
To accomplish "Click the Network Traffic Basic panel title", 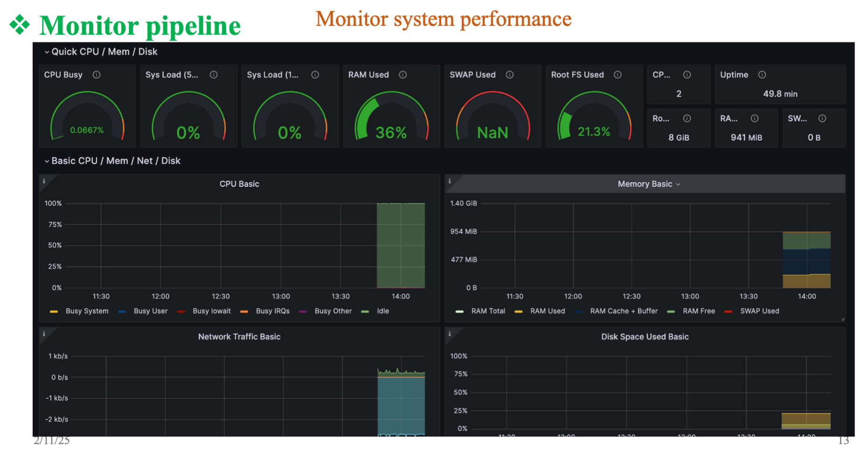I will (x=239, y=337).
